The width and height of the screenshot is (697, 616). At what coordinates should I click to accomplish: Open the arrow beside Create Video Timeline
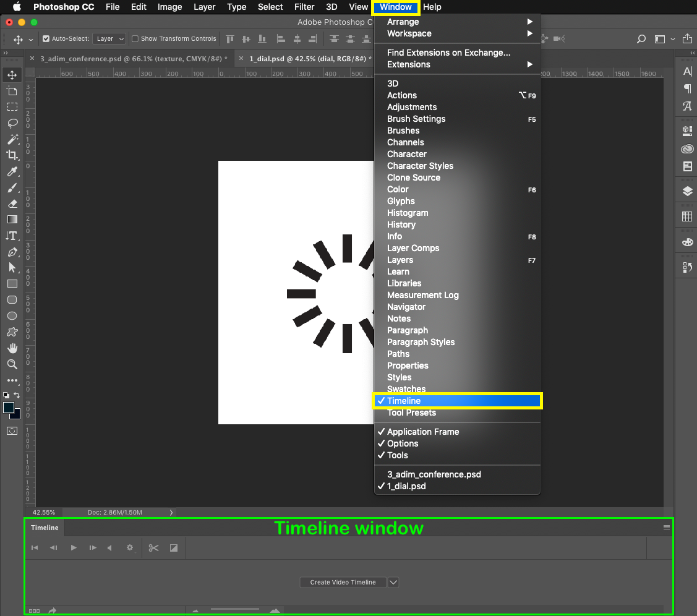pyautogui.click(x=393, y=582)
